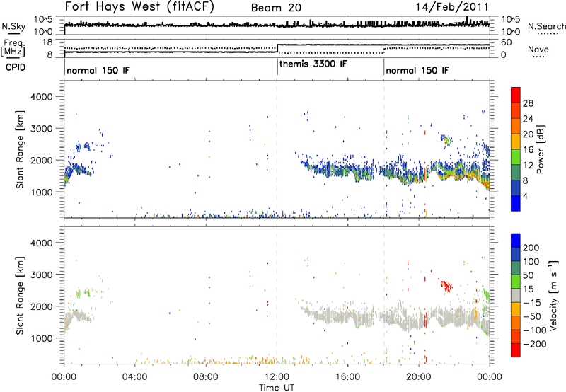Click the "3000" tick on the velocity panel

[x=42, y=275]
